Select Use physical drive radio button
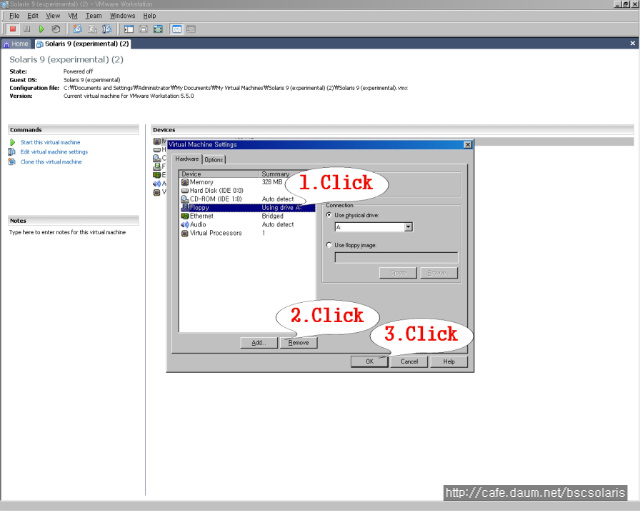The image size is (640, 511). 329,215
